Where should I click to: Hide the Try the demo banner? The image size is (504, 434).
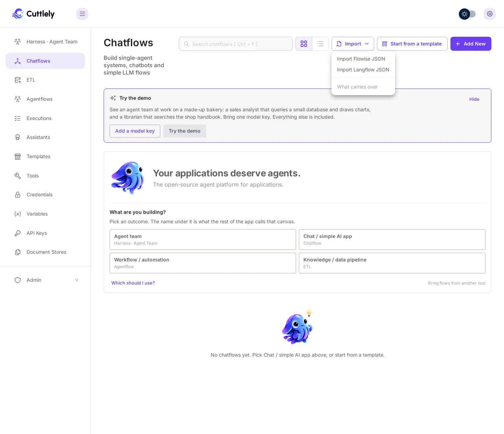click(474, 99)
